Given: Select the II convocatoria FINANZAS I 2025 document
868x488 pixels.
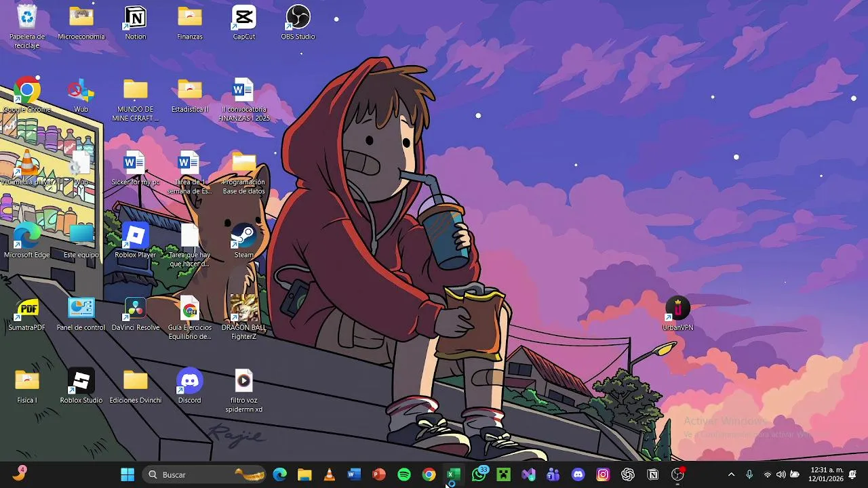Looking at the screenshot, I should pyautogui.click(x=244, y=100).
